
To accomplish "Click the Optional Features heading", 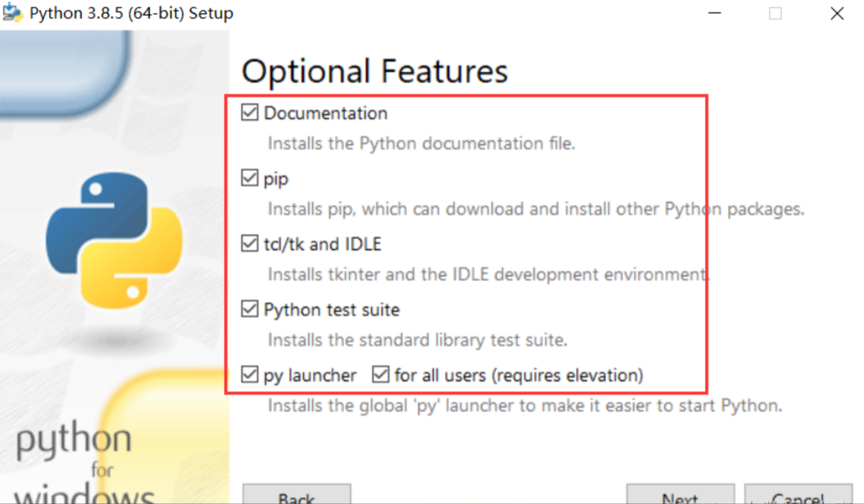I will click(x=375, y=71).
